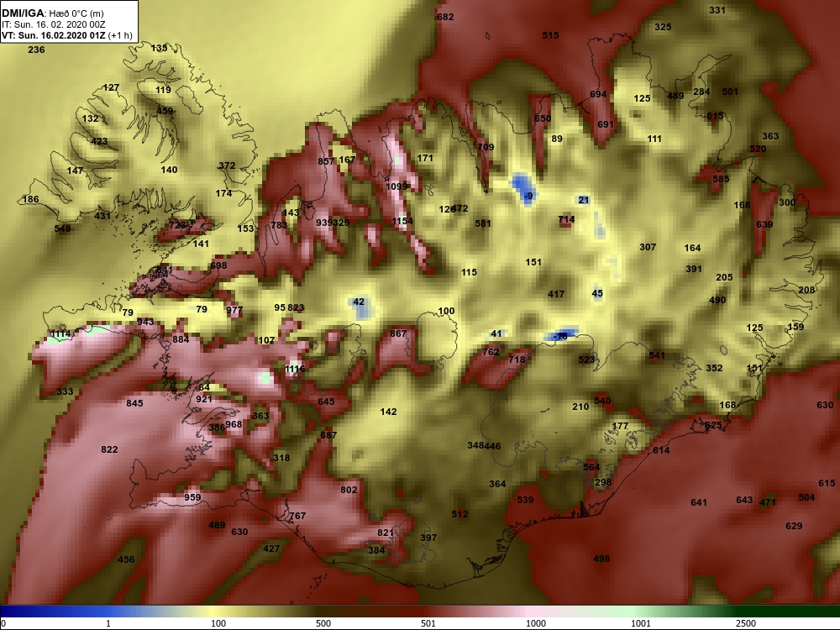Select the 977 height value
The width and height of the screenshot is (840, 630).
point(234,311)
